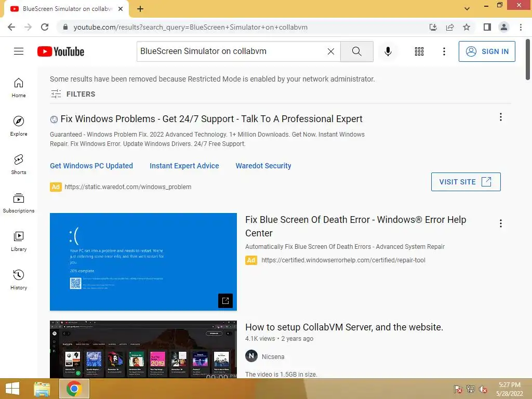The image size is (532, 399).
Task: Open a new tab with the plus
Action: click(x=140, y=9)
